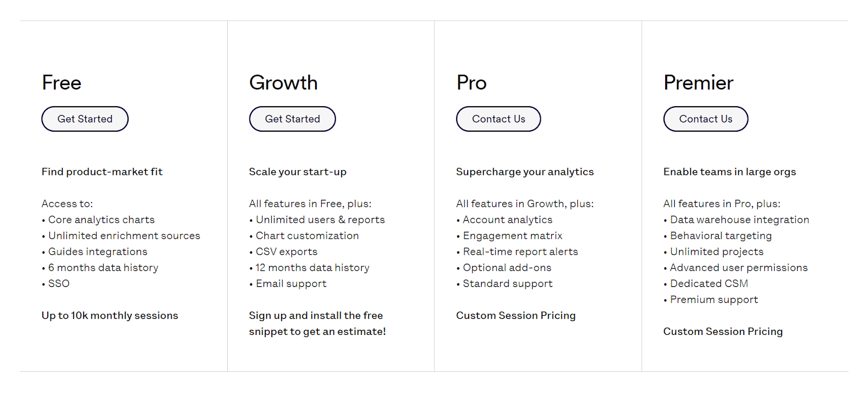Click the Chart customization feature item
868x394 pixels.
[307, 235]
